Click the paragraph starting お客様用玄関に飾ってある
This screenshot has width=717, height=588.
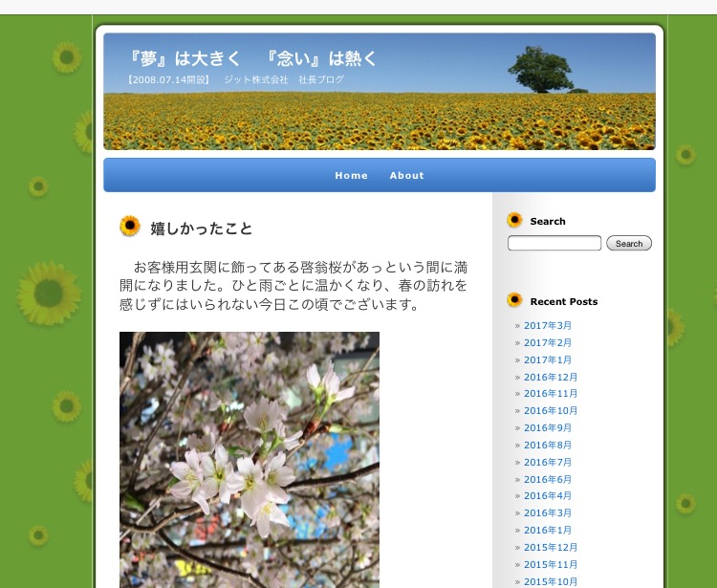(x=293, y=286)
